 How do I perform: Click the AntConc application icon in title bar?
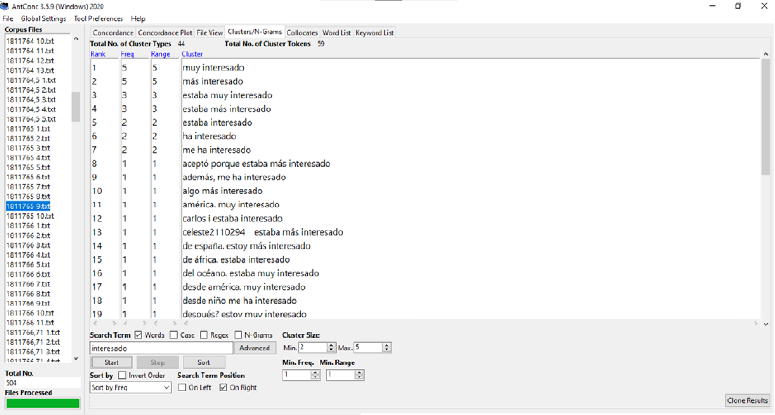[x=7, y=6]
